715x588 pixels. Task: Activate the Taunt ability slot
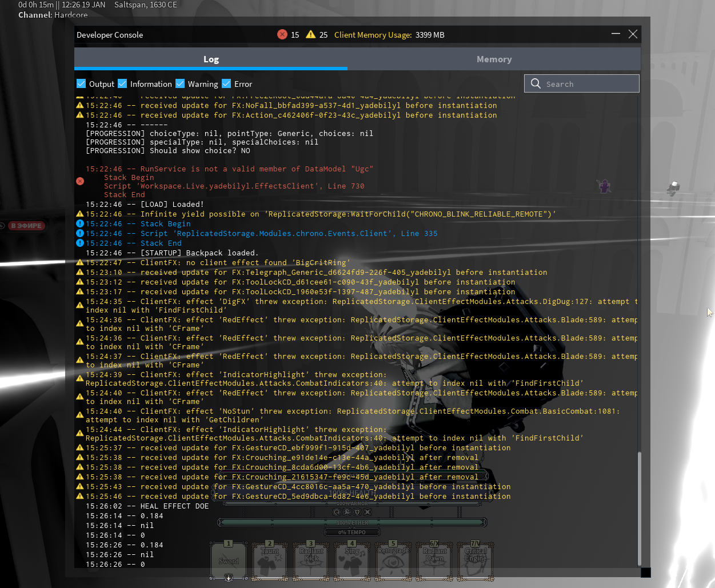click(x=270, y=560)
